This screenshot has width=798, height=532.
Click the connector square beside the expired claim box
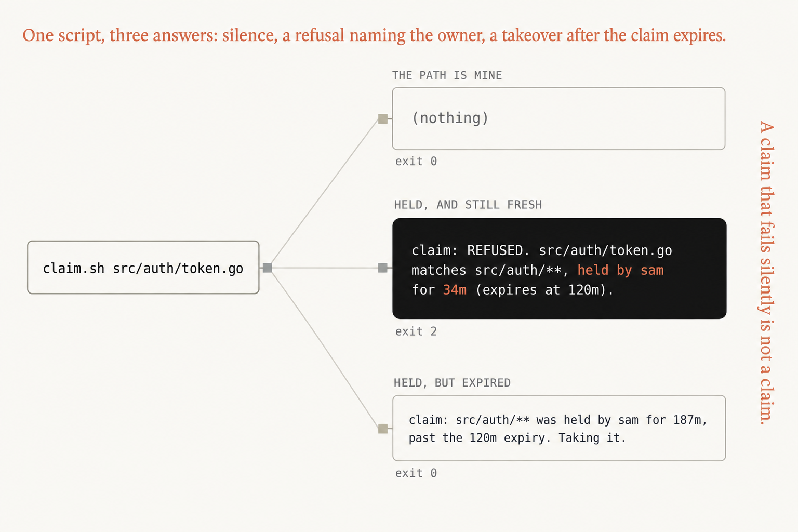pyautogui.click(x=383, y=429)
